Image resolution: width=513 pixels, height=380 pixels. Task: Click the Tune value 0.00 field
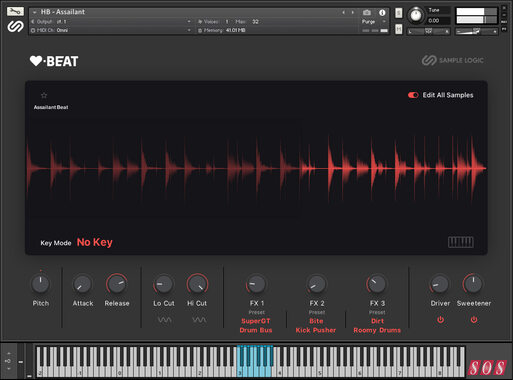point(438,21)
